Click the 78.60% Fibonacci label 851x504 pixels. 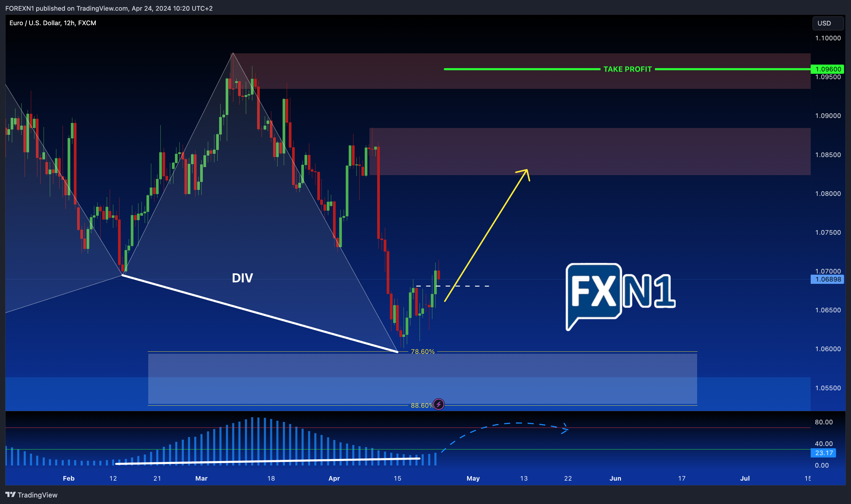coord(423,351)
